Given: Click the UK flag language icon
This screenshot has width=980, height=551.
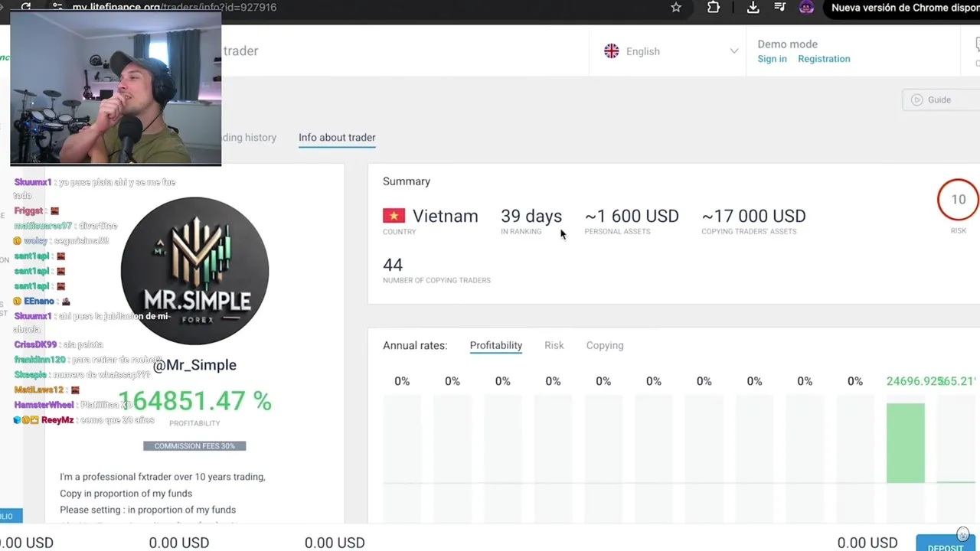Looking at the screenshot, I should 611,51.
